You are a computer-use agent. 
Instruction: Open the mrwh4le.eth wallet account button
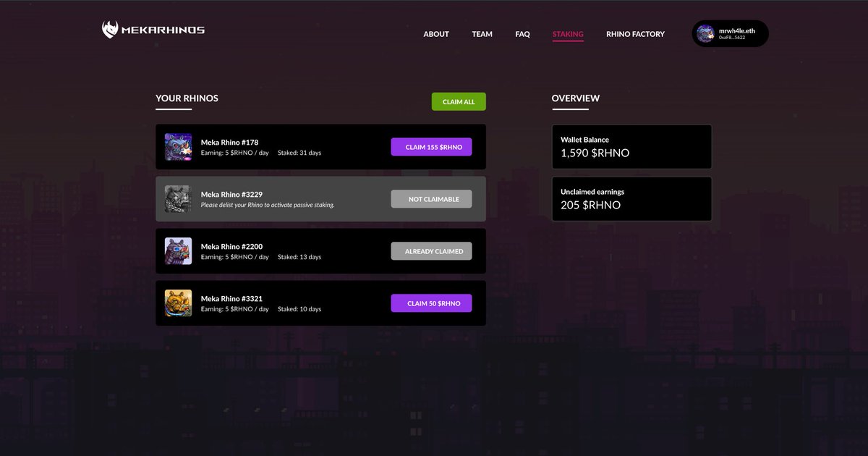(730, 33)
